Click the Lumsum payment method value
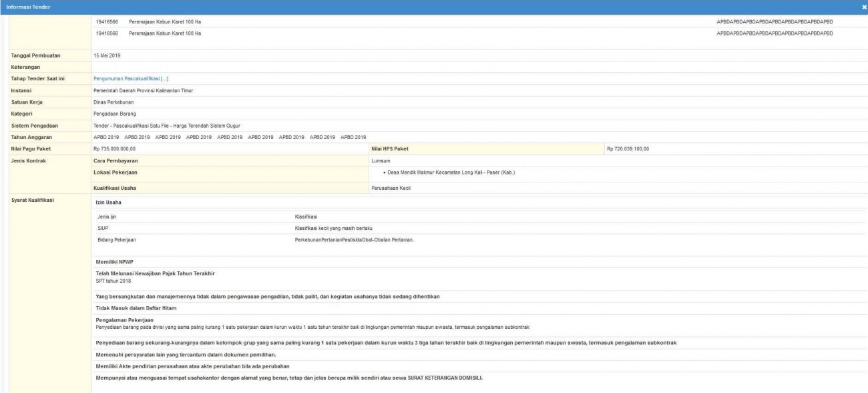 381,161
